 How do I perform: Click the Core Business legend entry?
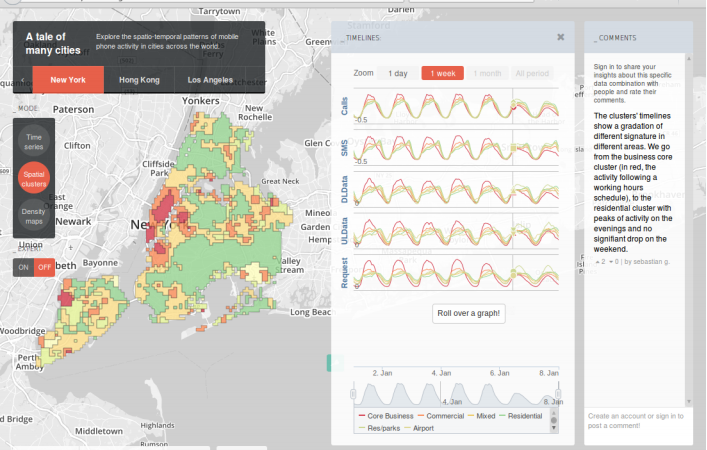(x=388, y=414)
